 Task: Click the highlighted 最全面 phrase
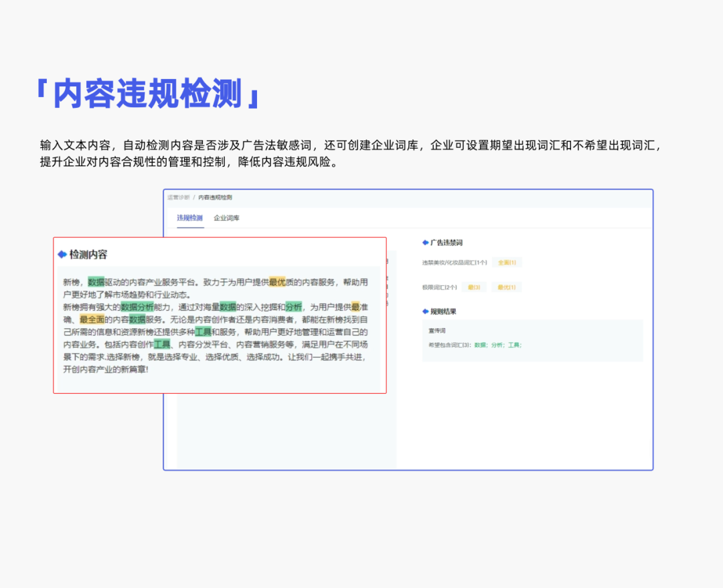(x=92, y=319)
